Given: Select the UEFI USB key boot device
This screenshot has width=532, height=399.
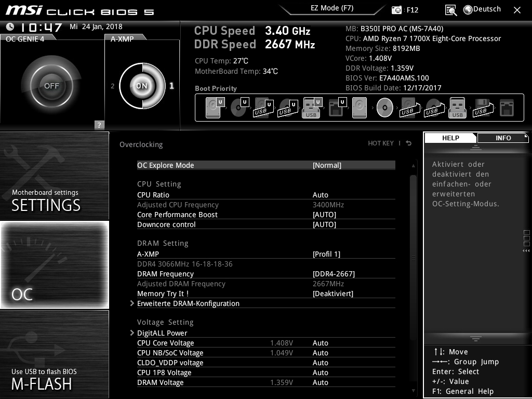Looking at the screenshot, I should click(x=312, y=108).
